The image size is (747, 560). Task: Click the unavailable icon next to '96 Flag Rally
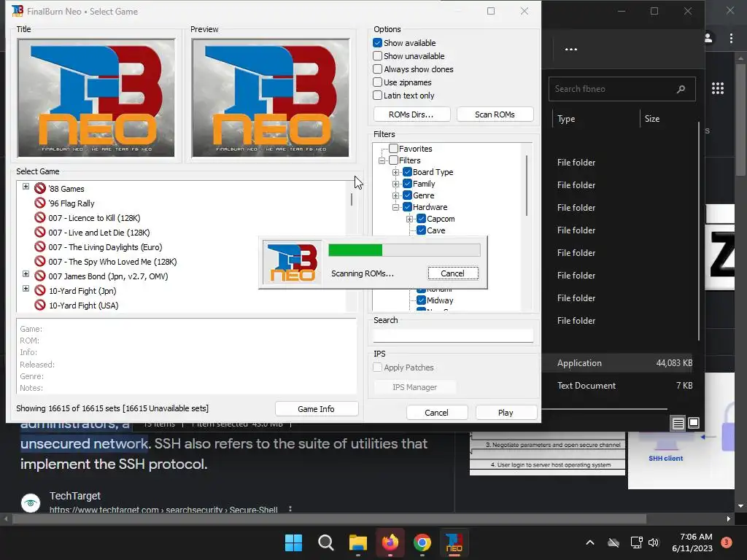[40, 203]
